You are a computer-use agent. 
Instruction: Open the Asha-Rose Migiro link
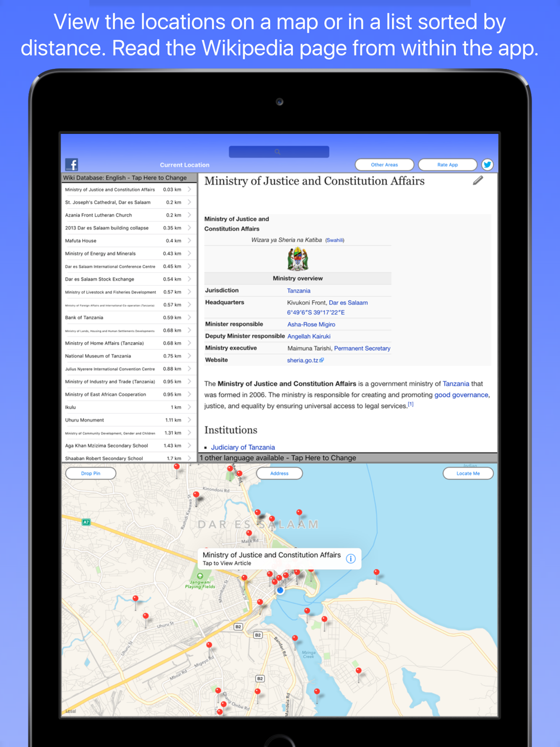pos(311,324)
